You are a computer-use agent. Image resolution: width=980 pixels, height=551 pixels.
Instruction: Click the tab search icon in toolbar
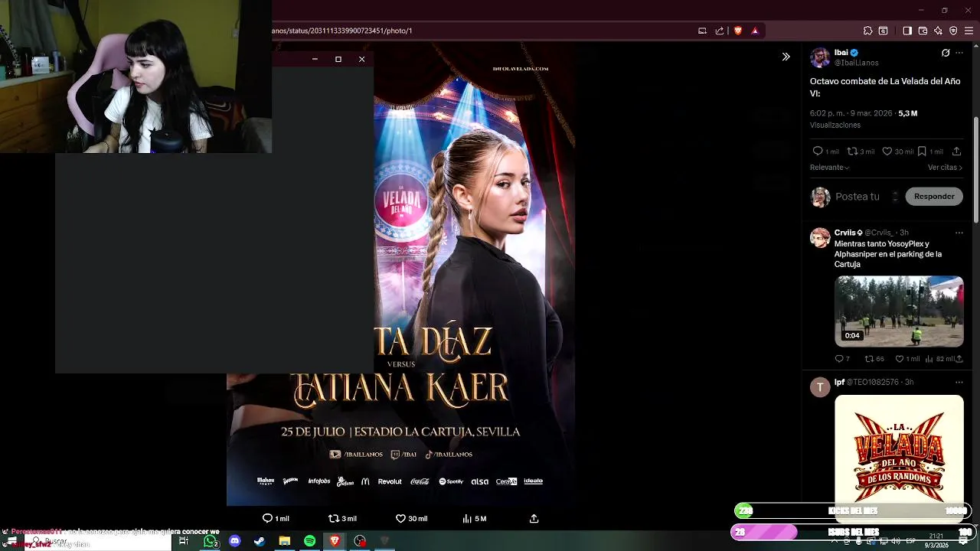pyautogui.click(x=883, y=31)
